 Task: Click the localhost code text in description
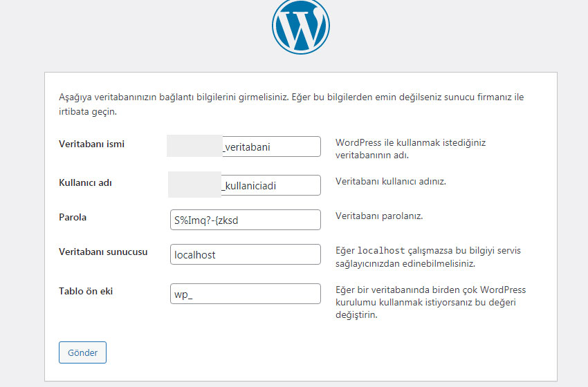[x=381, y=251]
